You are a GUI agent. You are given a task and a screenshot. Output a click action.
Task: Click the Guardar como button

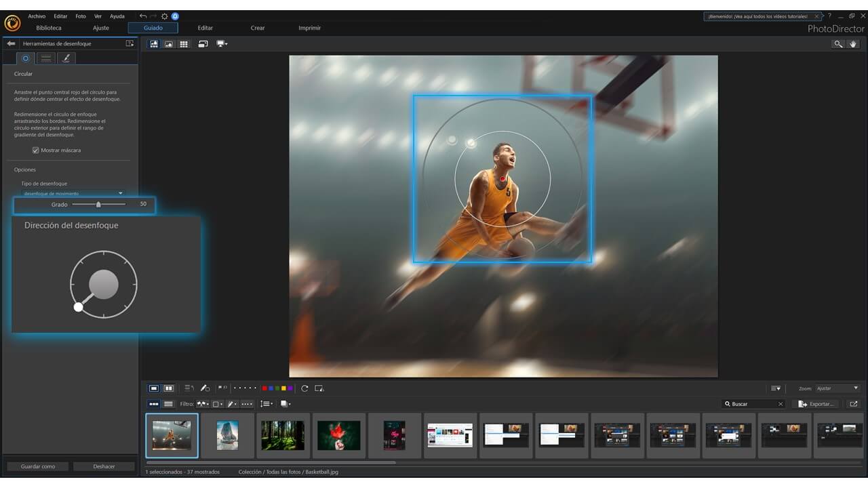(x=38, y=466)
